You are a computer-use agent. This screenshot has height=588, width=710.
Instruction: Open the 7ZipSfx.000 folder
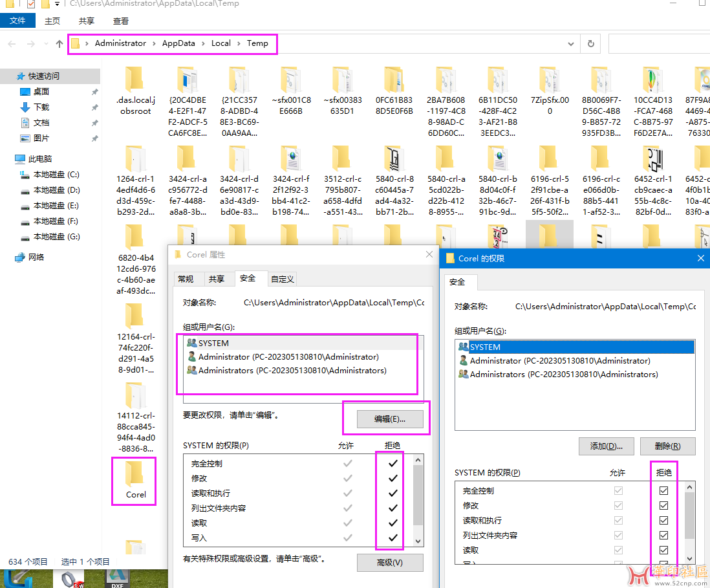coord(550,91)
